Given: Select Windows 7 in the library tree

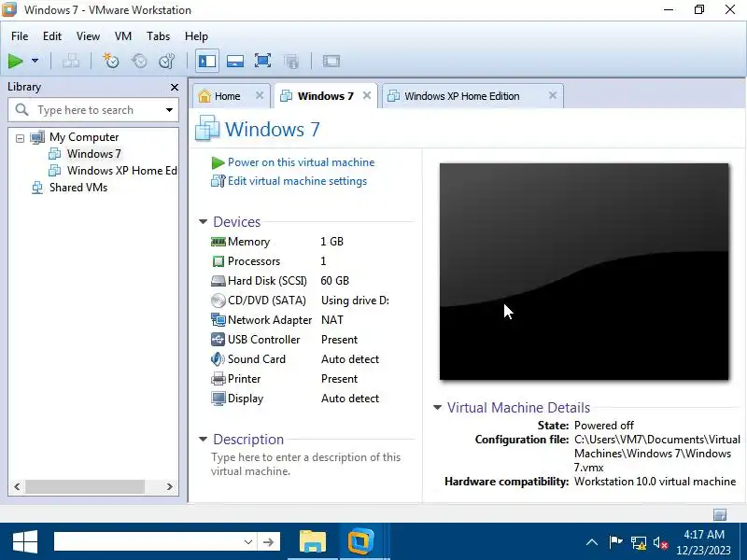Looking at the screenshot, I should click(x=94, y=154).
